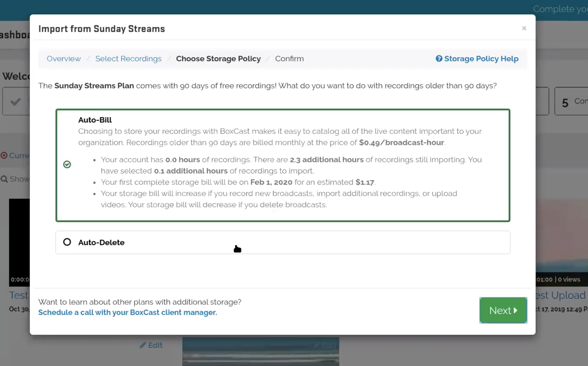Click the magnifier Show search icon
This screenshot has height=366, width=588.
pos(4,179)
